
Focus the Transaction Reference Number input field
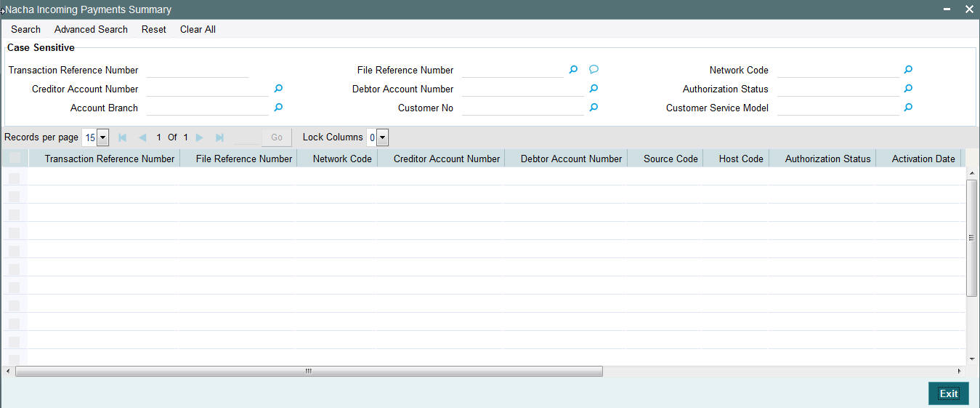click(x=198, y=70)
